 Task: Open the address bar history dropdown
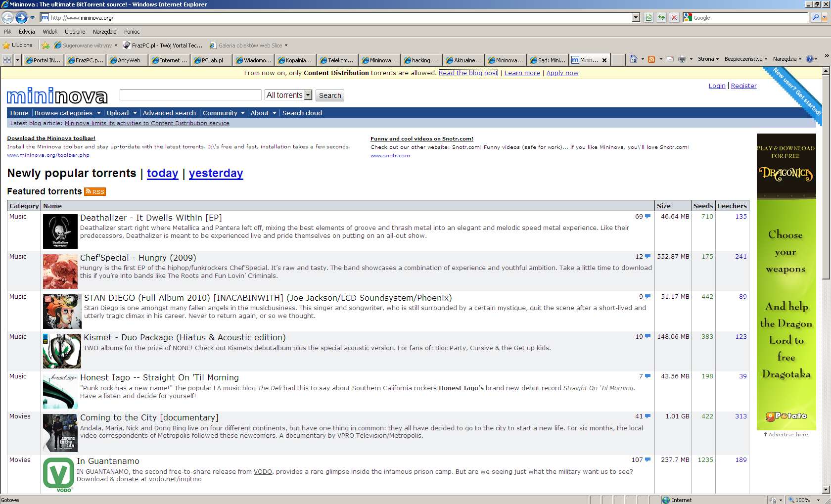coord(636,18)
